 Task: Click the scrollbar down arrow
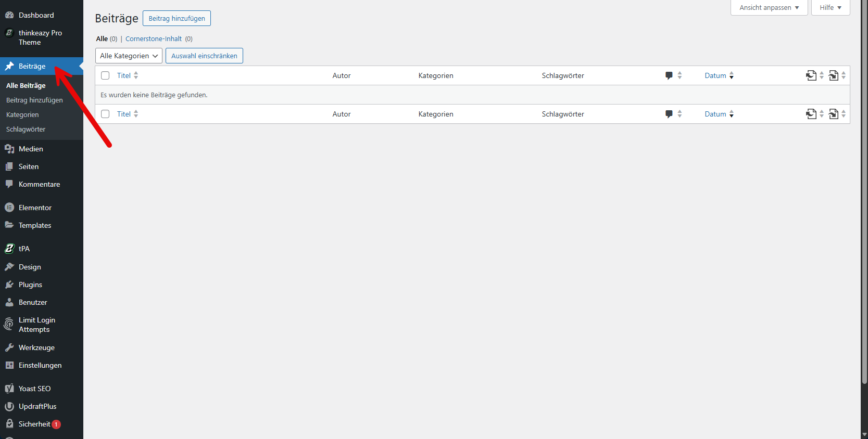coord(864,434)
